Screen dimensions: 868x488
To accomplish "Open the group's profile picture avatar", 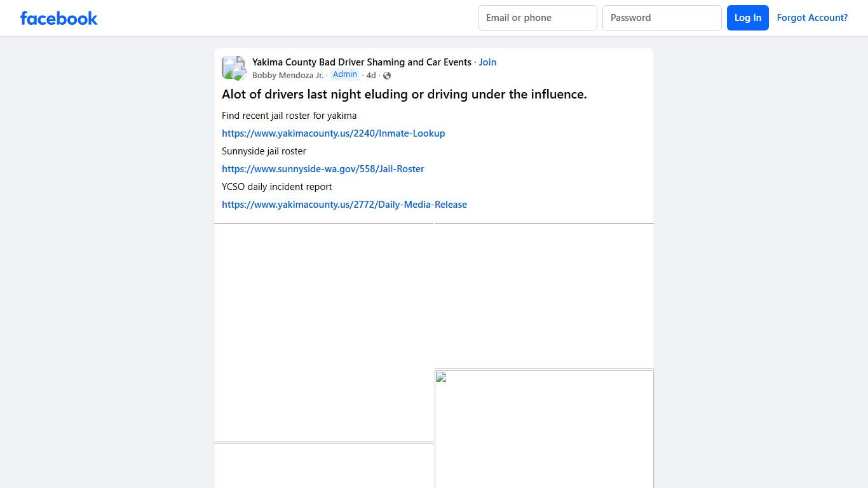I will 233,68.
